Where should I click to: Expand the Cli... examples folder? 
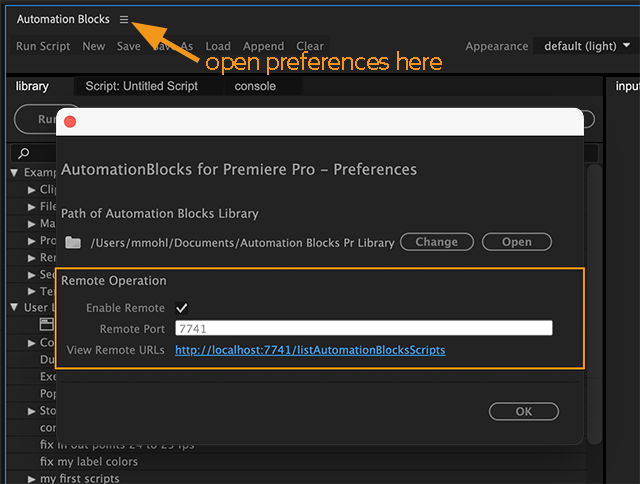click(31, 190)
